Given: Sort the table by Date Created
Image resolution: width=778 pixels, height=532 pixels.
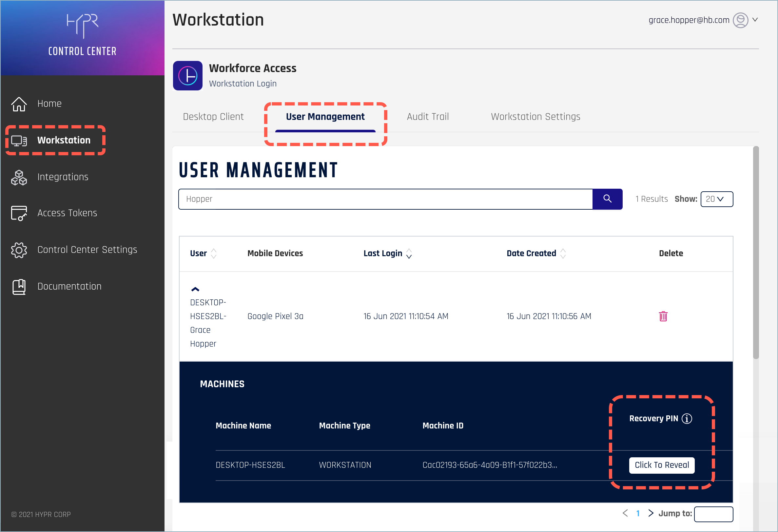Looking at the screenshot, I should [563, 254].
